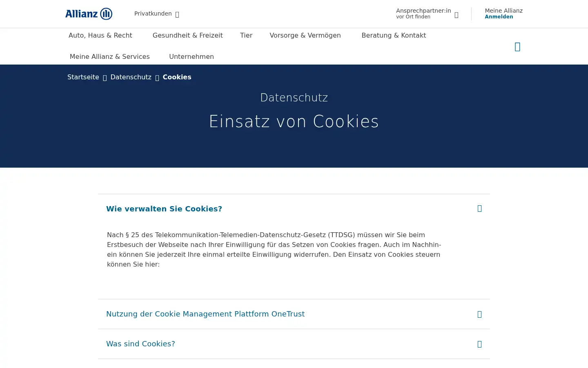The width and height of the screenshot is (588, 368).
Task: Collapse the 'Wie verwalten Sie Cookies?' section
Action: pyautogui.click(x=294, y=209)
